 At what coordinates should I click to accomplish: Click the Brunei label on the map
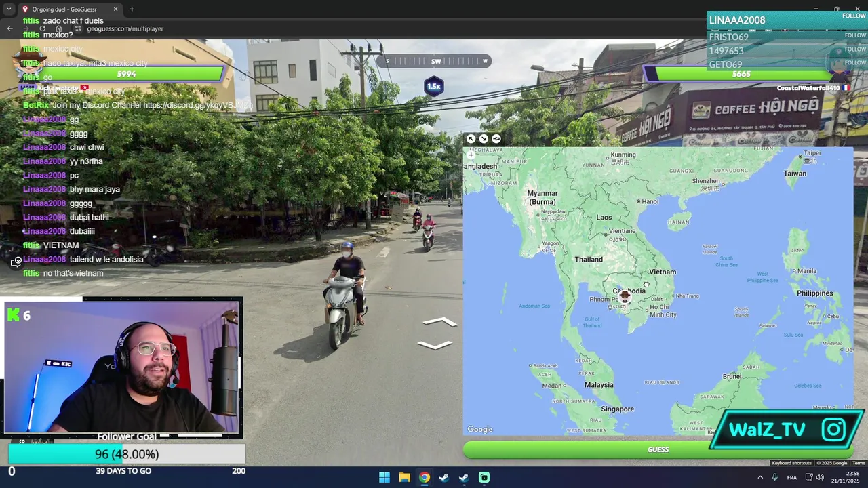click(732, 376)
